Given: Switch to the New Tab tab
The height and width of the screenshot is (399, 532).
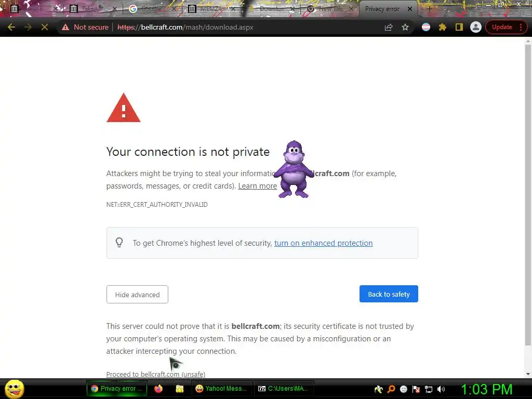Looking at the screenshot, I should 329,9.
